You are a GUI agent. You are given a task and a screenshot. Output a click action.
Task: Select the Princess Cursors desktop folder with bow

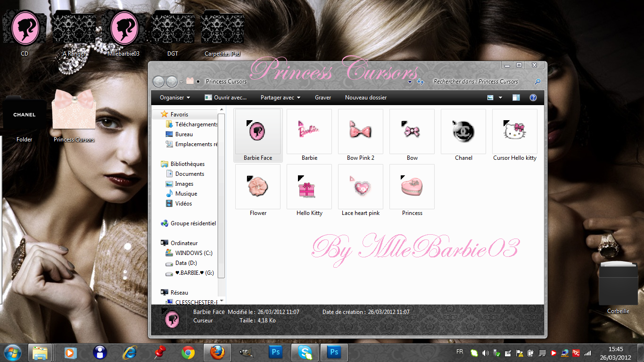(x=74, y=115)
